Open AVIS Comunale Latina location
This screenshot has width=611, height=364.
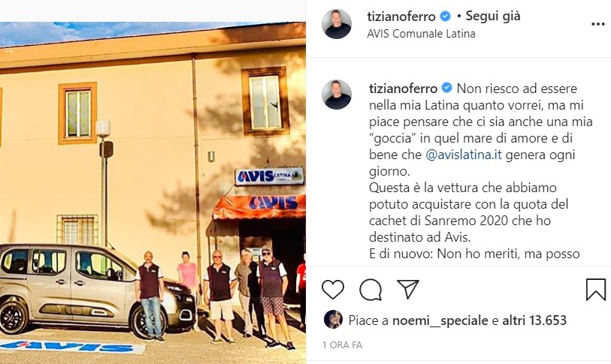pyautogui.click(x=421, y=34)
